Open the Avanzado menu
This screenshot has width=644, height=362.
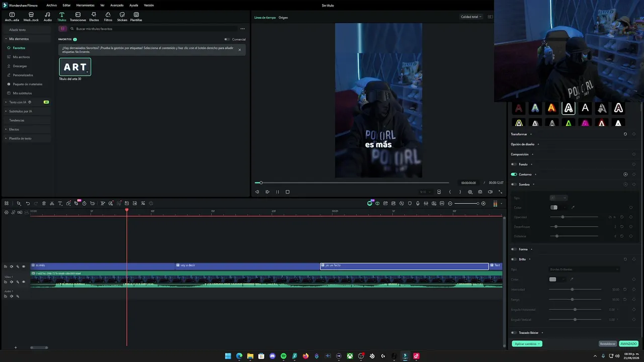pos(117,5)
